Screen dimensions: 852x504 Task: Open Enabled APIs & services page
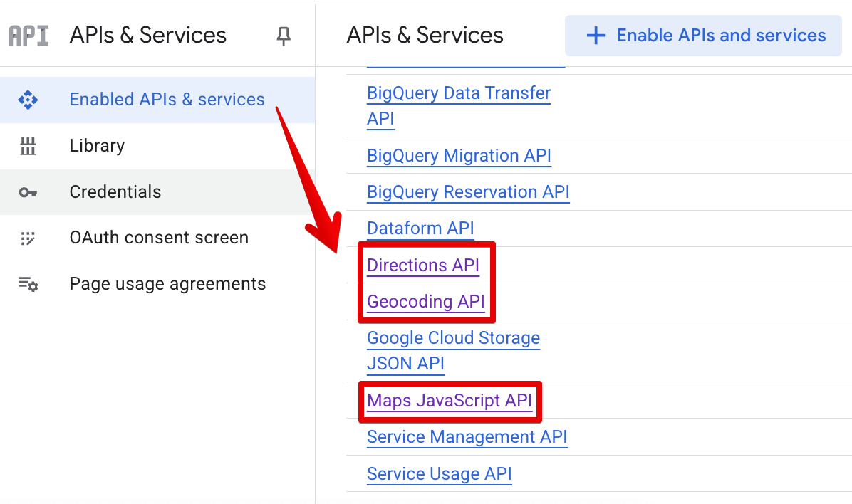click(157, 100)
